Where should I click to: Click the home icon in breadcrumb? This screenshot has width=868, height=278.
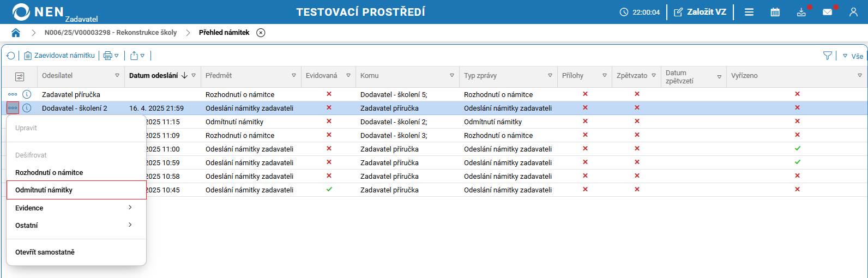16,33
